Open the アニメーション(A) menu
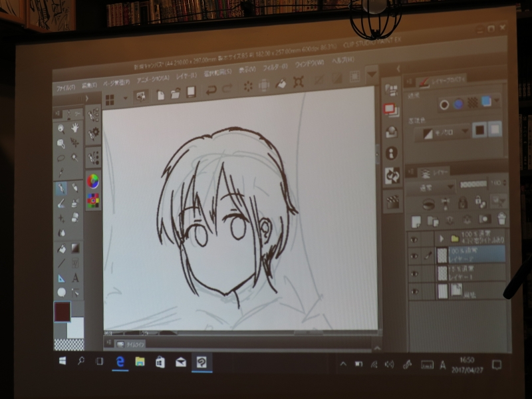The image size is (532, 399). tap(153, 79)
